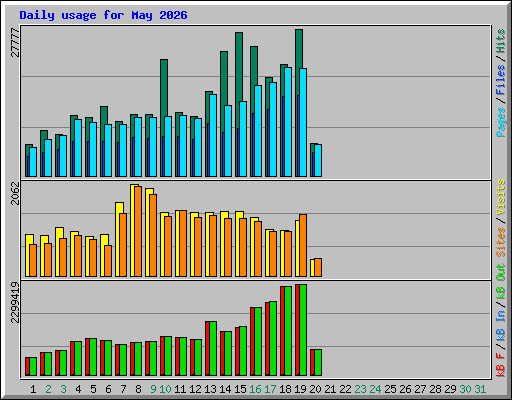Click the cyan pages bar for day 18
The height and width of the screenshot is (400, 512).
click(288, 122)
